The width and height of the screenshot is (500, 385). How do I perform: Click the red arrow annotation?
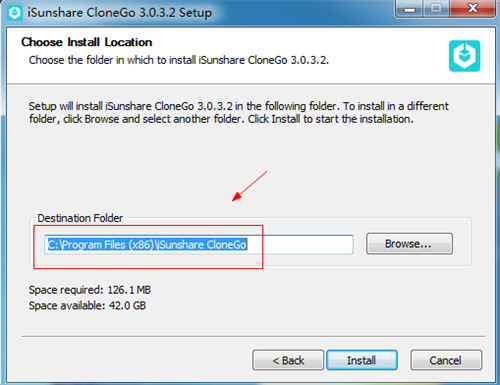pyautogui.click(x=250, y=186)
